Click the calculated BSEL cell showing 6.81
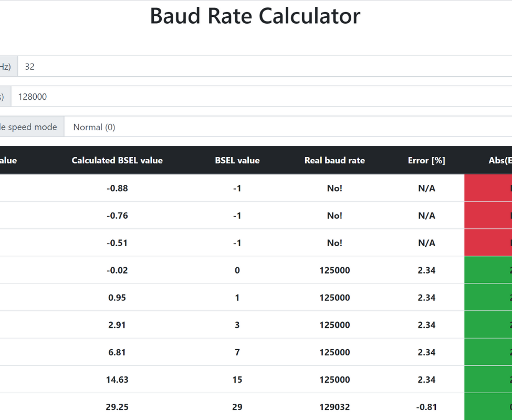The width and height of the screenshot is (512, 420). click(x=117, y=352)
